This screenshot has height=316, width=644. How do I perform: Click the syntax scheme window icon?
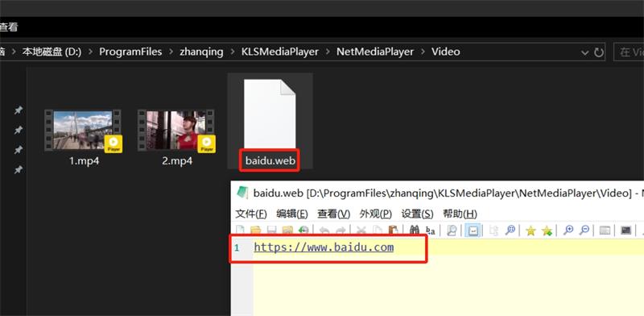(605, 231)
